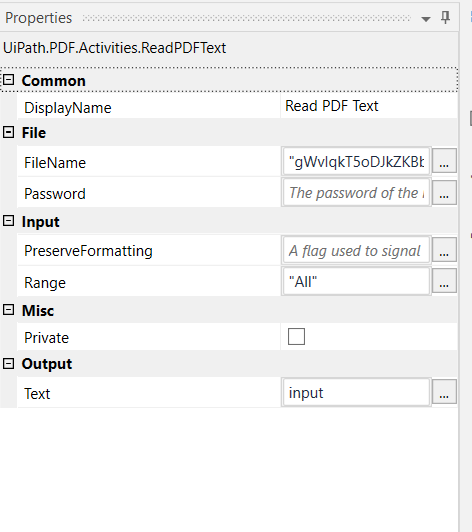
Task: Select the Private property label
Action: click(x=46, y=338)
